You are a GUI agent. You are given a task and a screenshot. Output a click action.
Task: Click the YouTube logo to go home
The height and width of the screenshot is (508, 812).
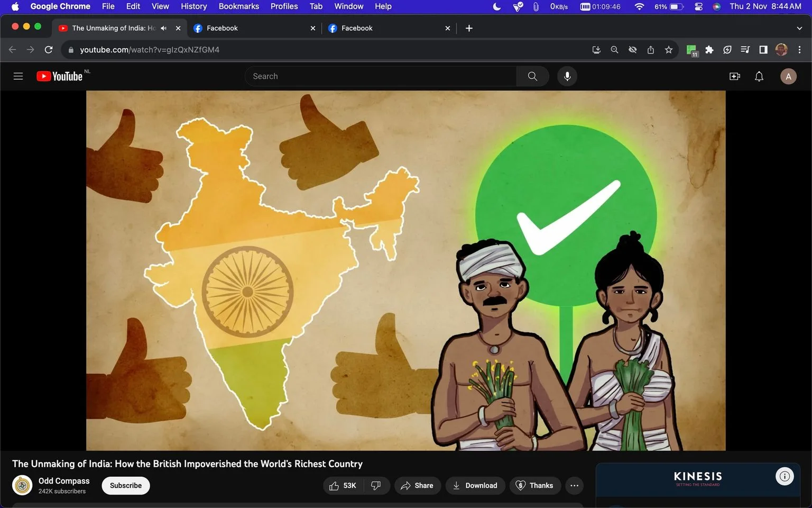59,76
